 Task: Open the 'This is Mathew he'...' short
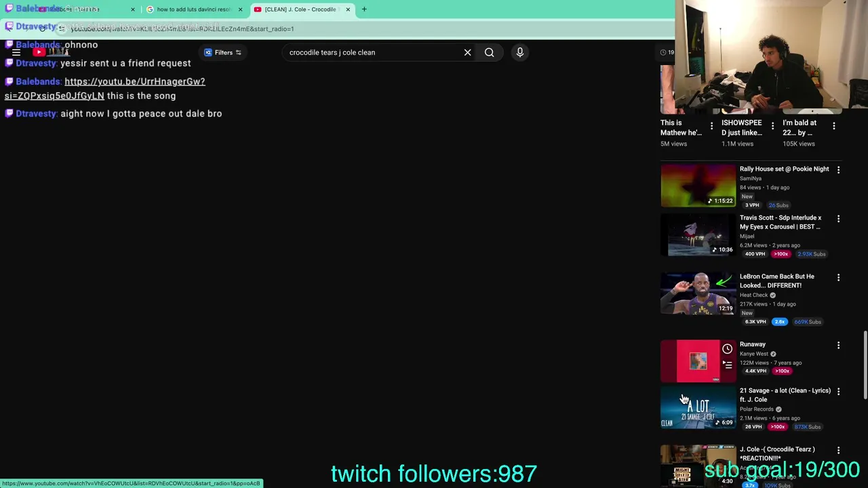(682, 128)
